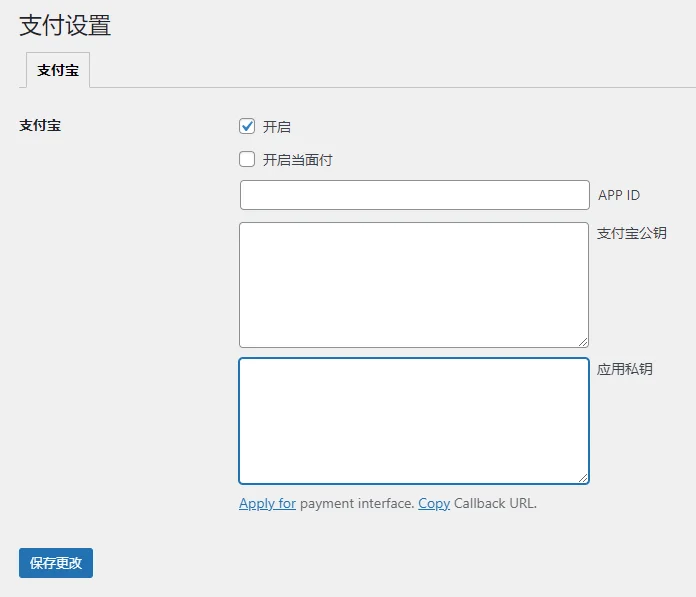Click the 'payment interface' description text
The image size is (696, 597).
[x=357, y=504]
